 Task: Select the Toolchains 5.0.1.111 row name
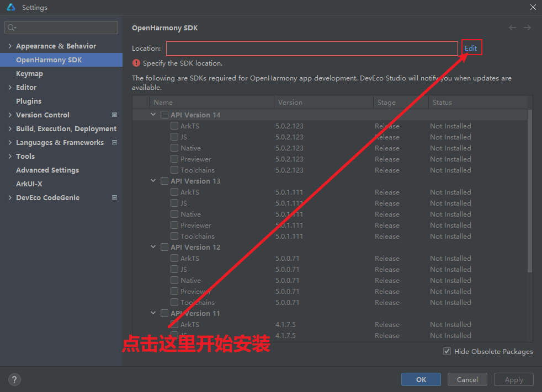tap(198, 236)
